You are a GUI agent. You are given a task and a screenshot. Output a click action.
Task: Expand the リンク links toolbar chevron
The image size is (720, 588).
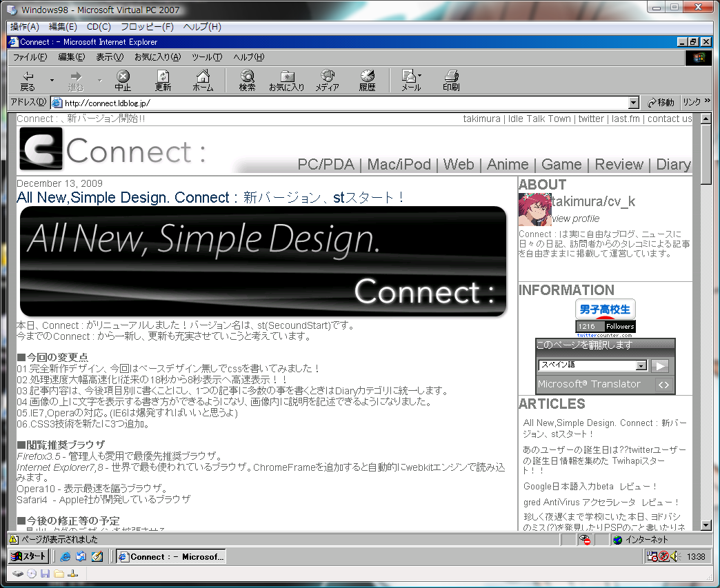point(707,101)
